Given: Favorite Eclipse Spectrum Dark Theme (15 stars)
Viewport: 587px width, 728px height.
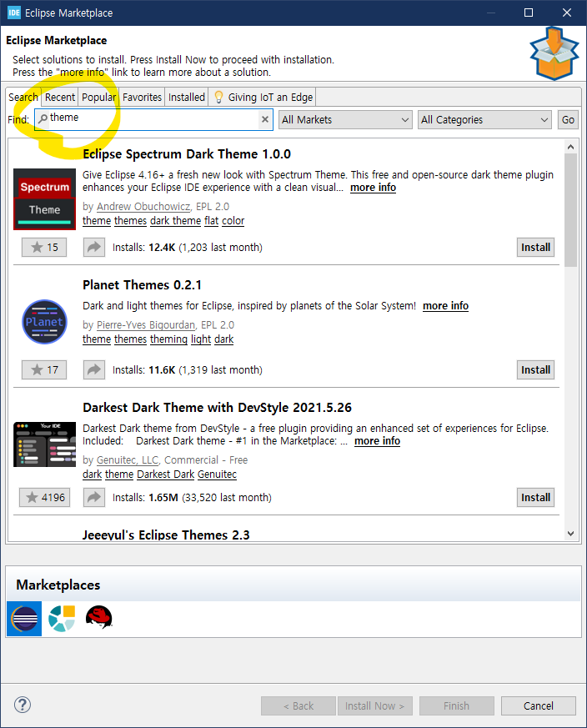Looking at the screenshot, I should coord(44,247).
